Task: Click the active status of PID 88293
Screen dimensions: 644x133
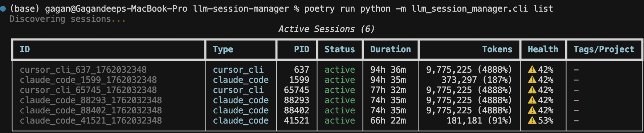Action: (x=339, y=100)
